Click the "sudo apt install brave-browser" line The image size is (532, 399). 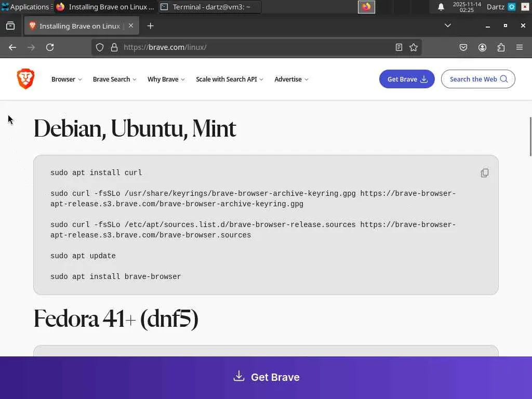point(116,276)
